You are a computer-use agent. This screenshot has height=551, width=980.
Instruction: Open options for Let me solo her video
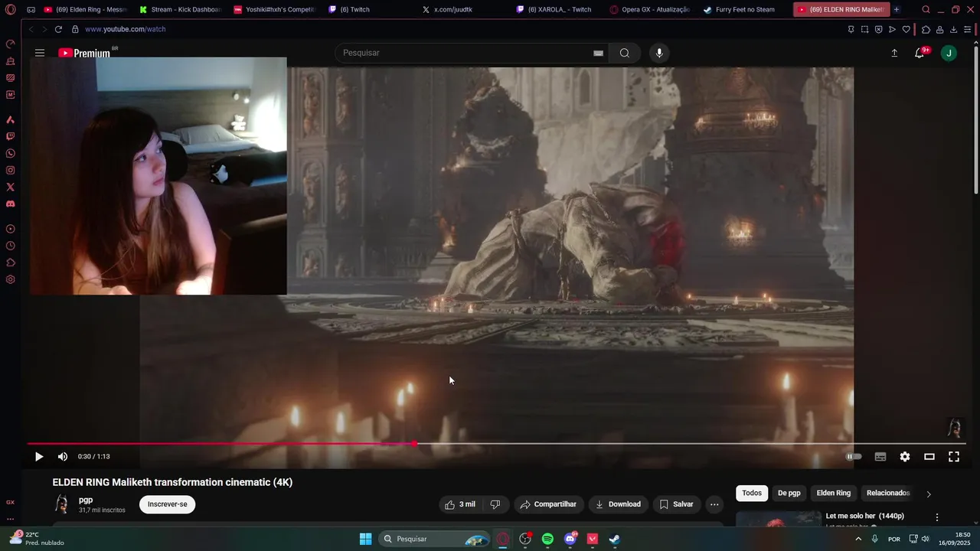coord(936,517)
